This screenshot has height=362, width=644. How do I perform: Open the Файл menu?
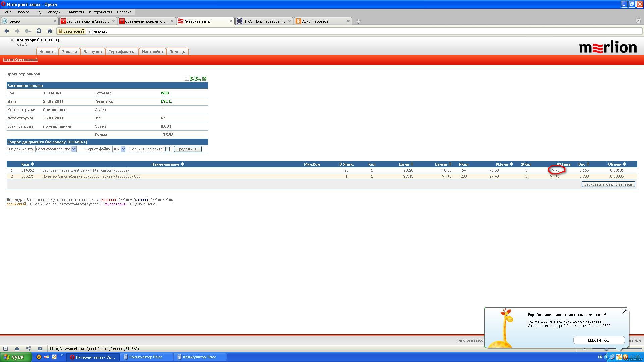[7, 12]
